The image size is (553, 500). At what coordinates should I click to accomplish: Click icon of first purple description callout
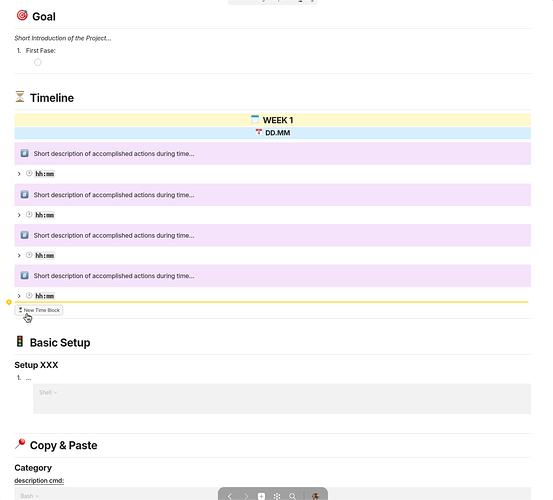coord(24,153)
